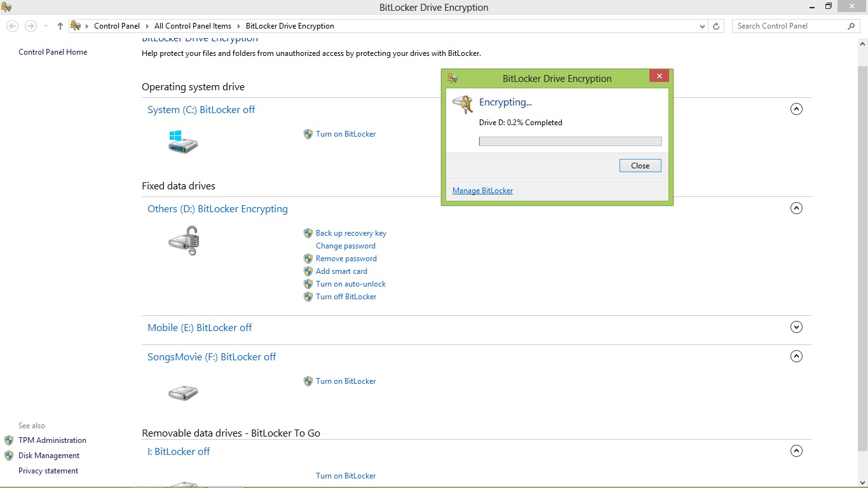Click the Forward navigation arrow

[31, 26]
